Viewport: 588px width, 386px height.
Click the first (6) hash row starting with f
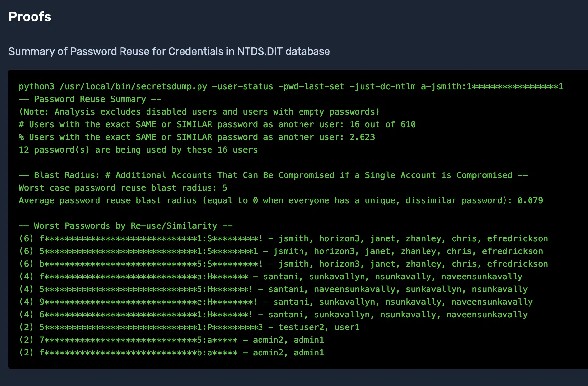284,238
